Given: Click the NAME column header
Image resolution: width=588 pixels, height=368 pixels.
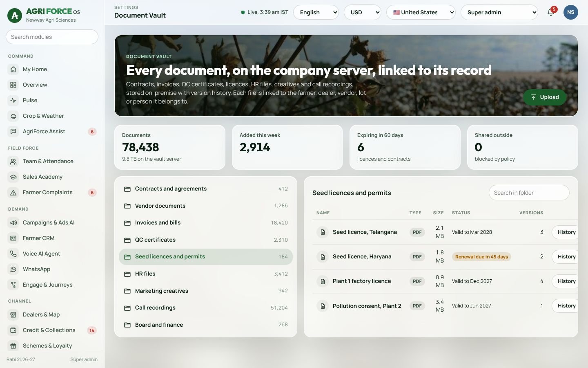Looking at the screenshot, I should (323, 213).
